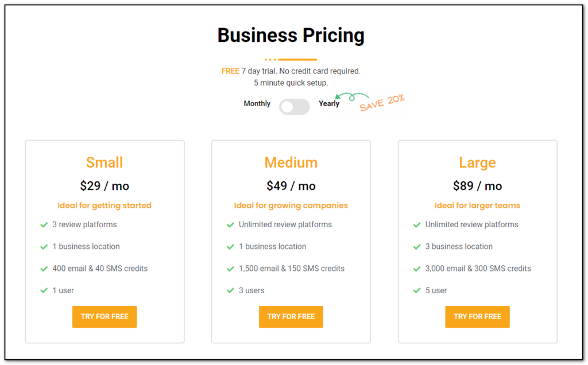
Task: Click the green curly arrow pointing to Yearly
Action: coord(351,96)
